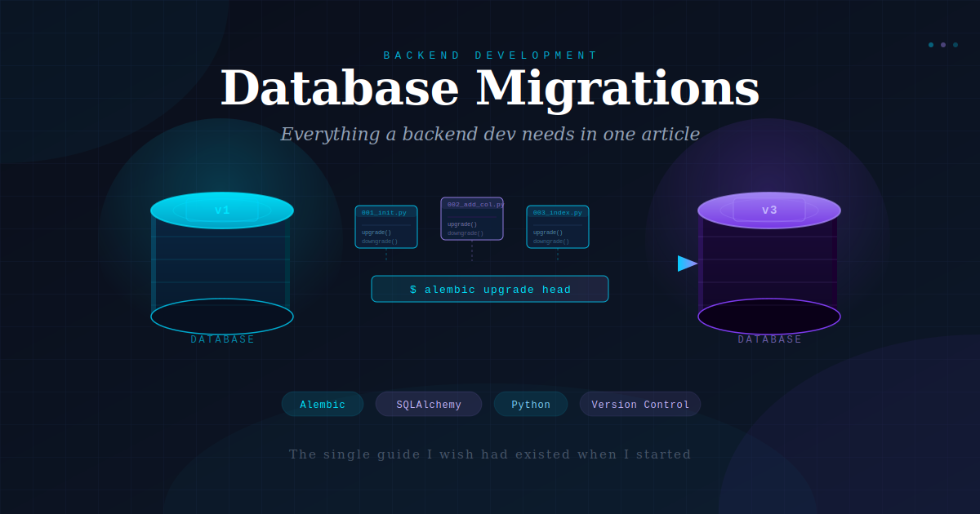Click the three dots in top-right corner
The height and width of the screenshot is (514, 980).
tap(943, 45)
